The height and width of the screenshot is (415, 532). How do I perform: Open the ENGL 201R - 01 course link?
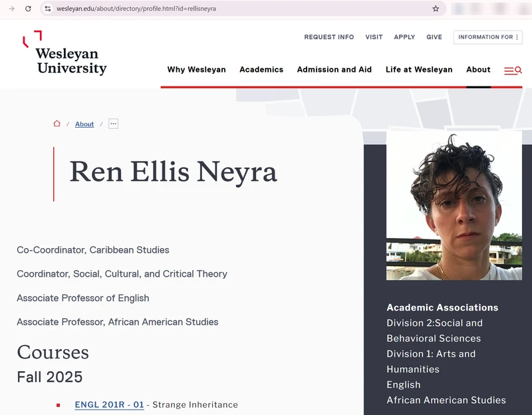point(109,404)
